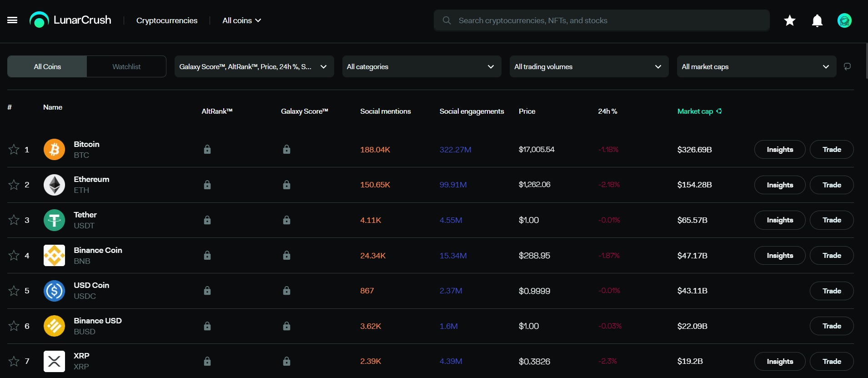
Task: Click Trade button for Bitcoin
Action: point(832,149)
